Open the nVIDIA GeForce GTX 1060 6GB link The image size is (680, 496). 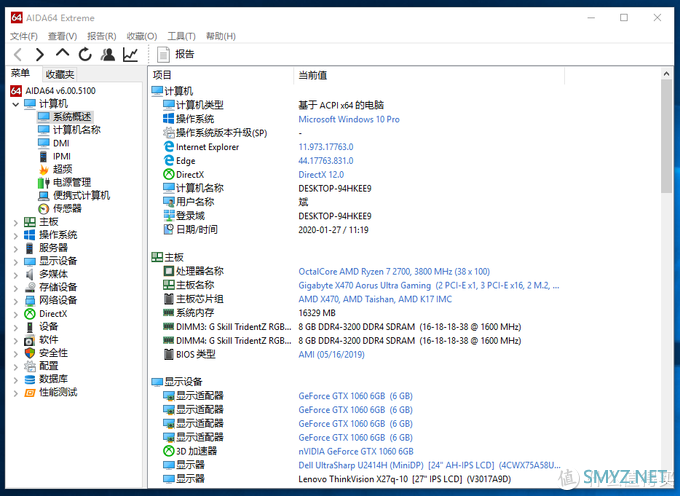coord(356,451)
